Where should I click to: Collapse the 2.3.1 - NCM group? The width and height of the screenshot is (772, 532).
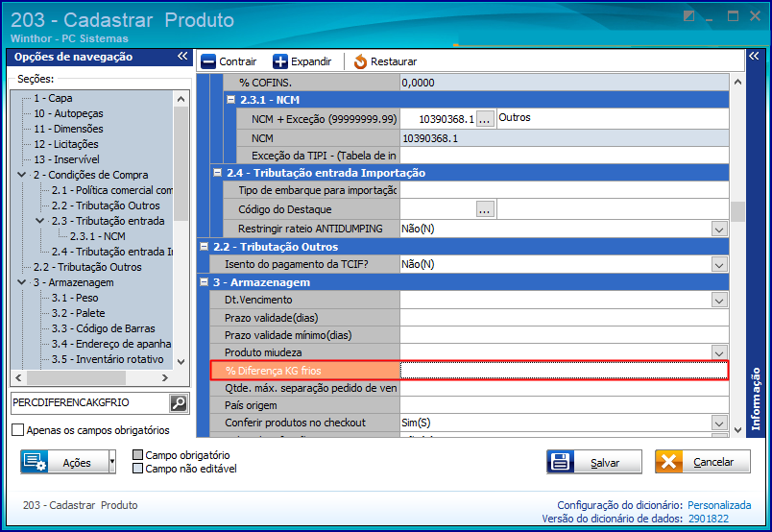(230, 100)
